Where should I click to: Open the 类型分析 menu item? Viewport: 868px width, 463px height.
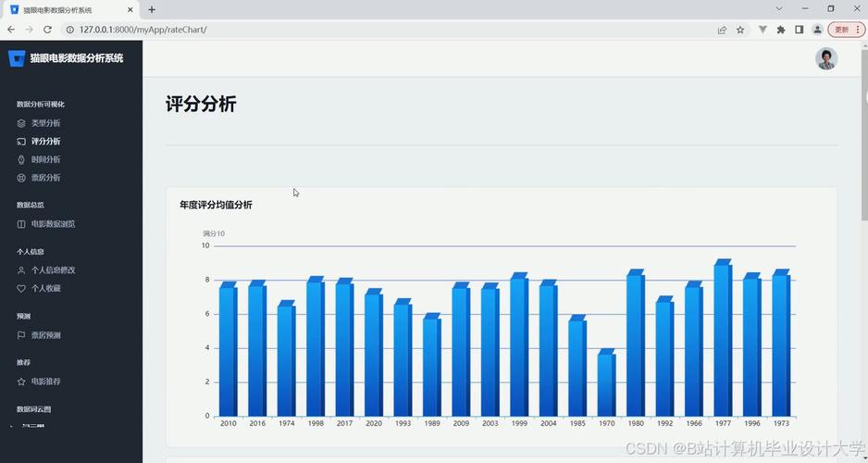point(46,123)
